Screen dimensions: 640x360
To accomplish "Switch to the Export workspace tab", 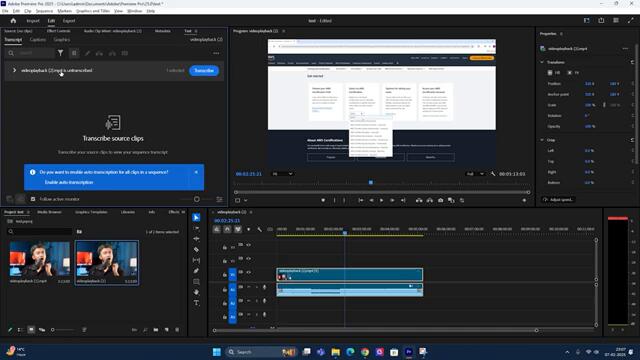I will coord(69,21).
